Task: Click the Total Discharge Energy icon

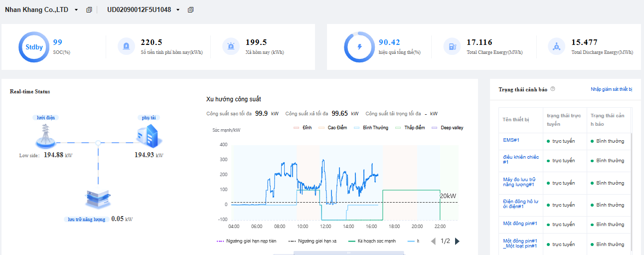Action: 556,46
